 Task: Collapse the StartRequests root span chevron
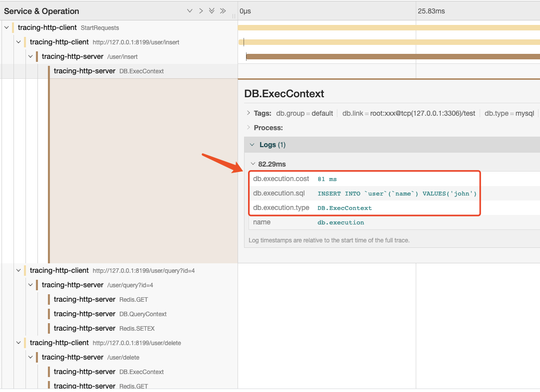pyautogui.click(x=6, y=27)
